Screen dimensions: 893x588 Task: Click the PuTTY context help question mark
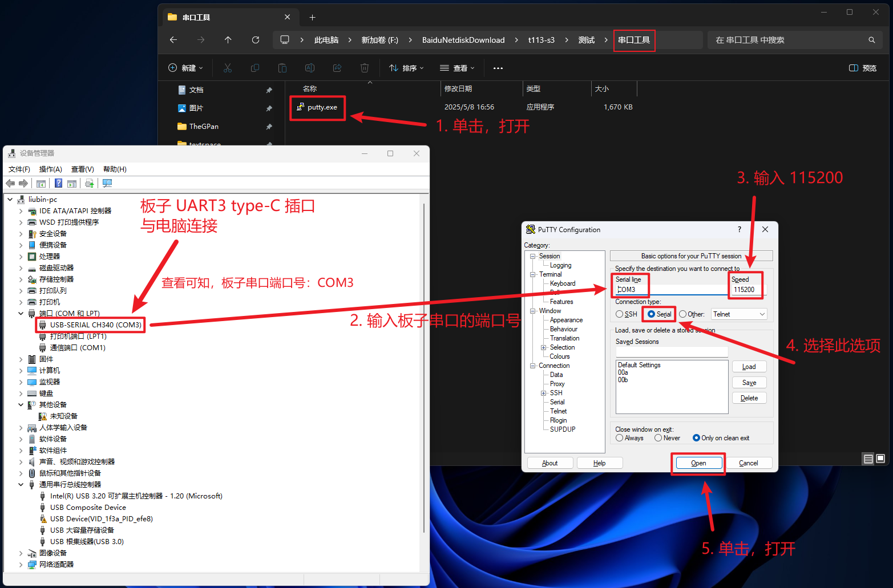point(740,229)
